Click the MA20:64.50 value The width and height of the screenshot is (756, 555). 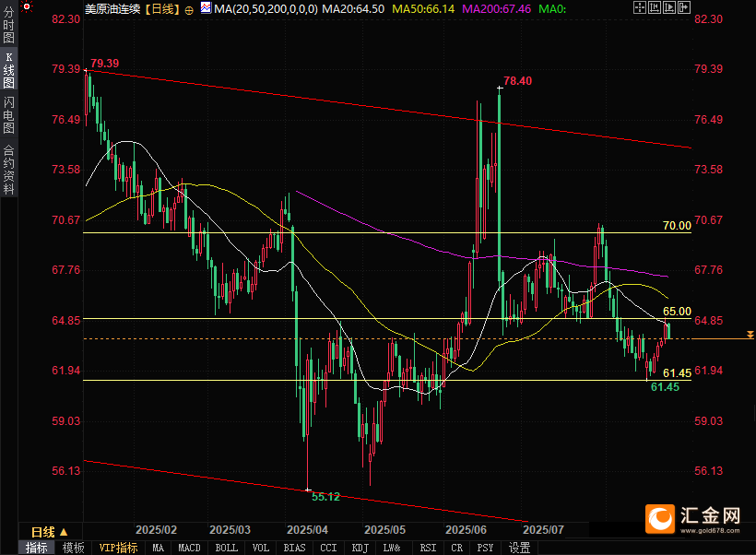tap(353, 8)
